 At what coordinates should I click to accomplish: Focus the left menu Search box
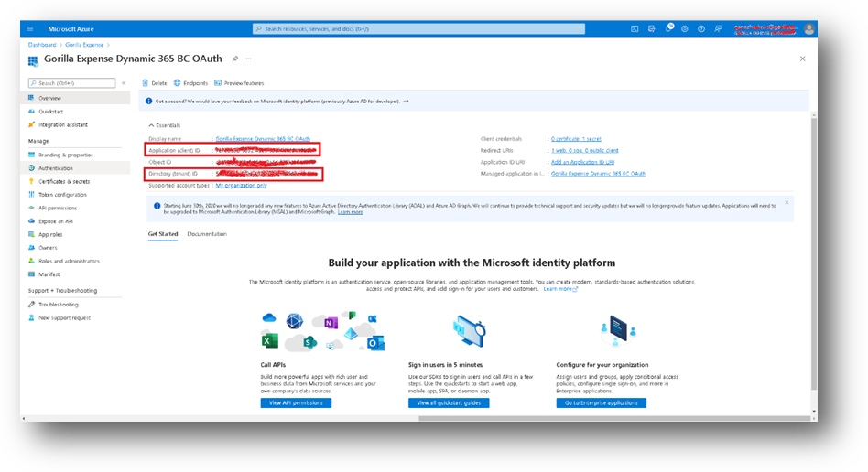72,83
